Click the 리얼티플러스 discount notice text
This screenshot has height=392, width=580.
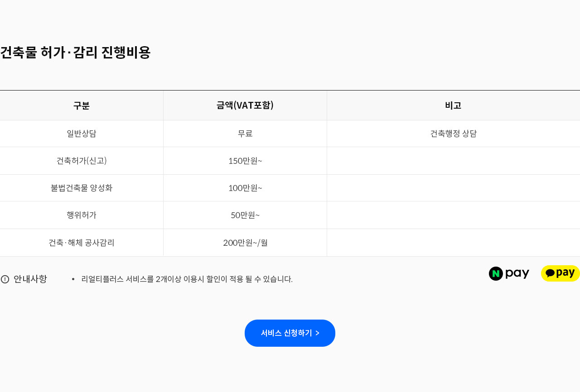(x=187, y=279)
